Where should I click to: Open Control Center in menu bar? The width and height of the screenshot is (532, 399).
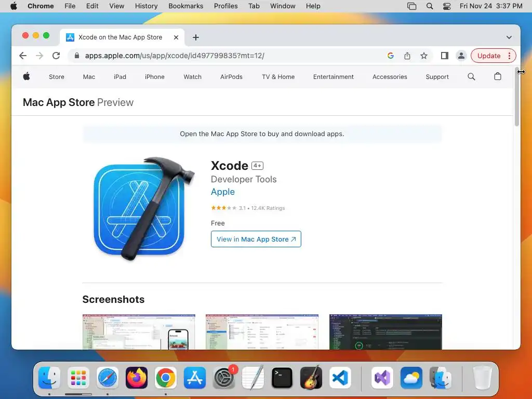coord(447,6)
